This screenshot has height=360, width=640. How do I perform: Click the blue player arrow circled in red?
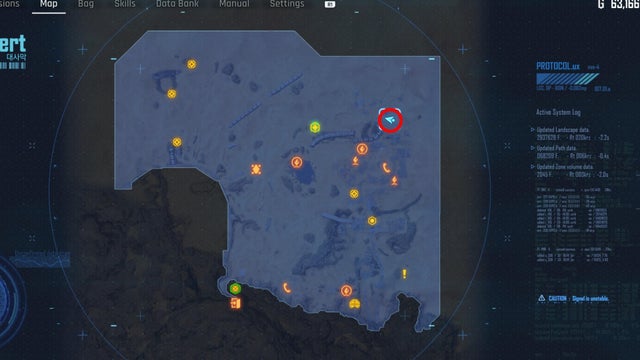coord(390,120)
